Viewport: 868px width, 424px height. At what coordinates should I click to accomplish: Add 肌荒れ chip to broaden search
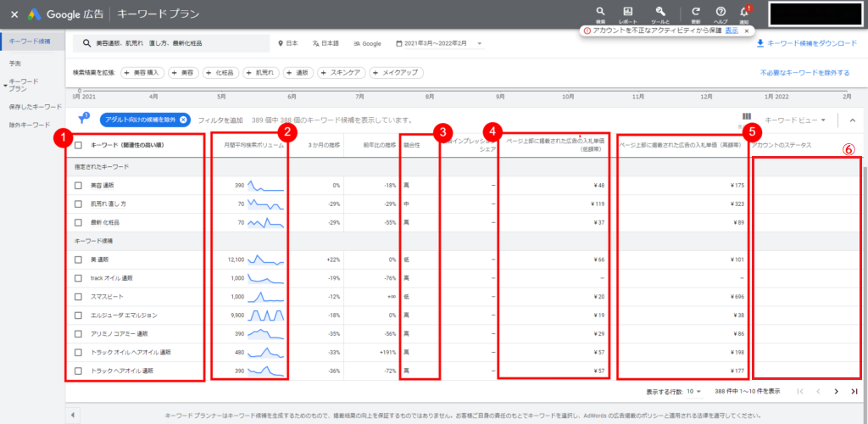pyautogui.click(x=261, y=73)
